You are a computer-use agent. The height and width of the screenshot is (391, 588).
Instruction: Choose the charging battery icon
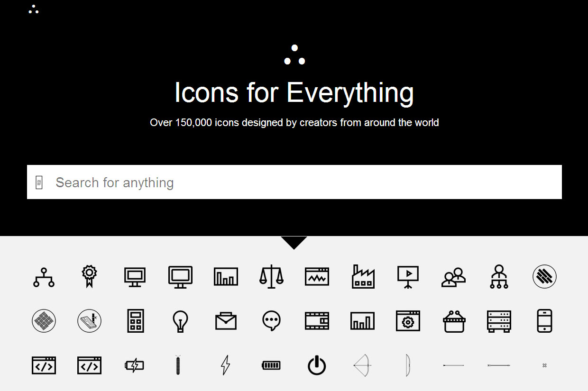pyautogui.click(x=134, y=365)
